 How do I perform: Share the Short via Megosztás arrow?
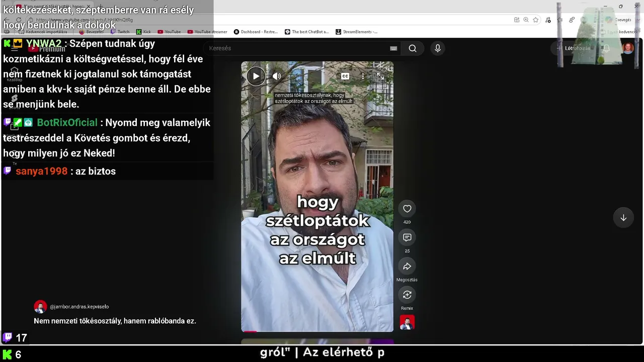pyautogui.click(x=407, y=266)
